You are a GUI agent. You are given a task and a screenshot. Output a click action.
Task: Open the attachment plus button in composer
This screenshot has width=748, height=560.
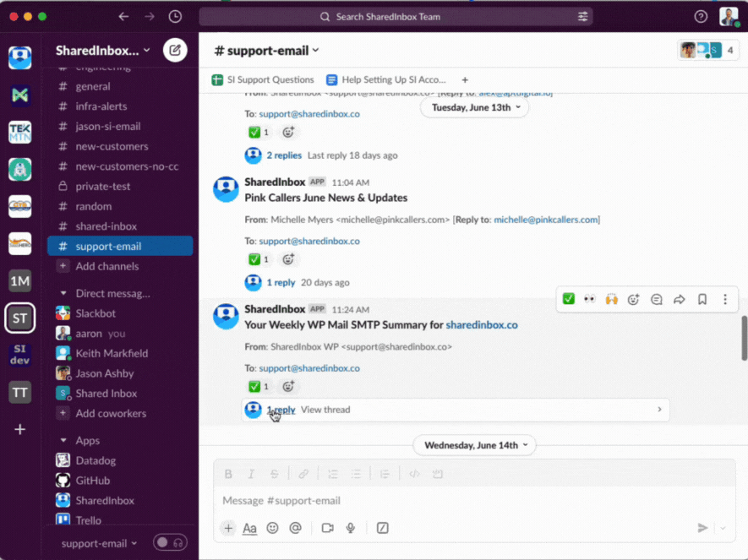coord(228,528)
